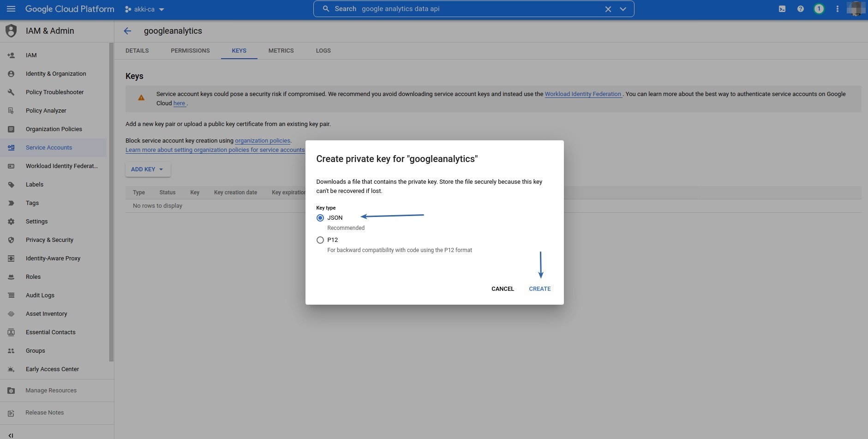Switch to the PERMISSIONS tab
This screenshot has height=439, width=868.
coord(190,51)
